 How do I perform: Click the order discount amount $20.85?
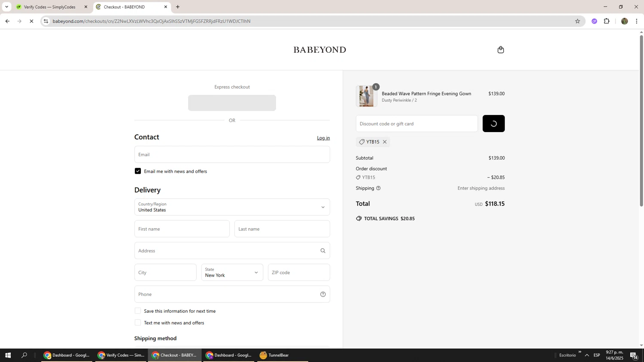coord(496,178)
